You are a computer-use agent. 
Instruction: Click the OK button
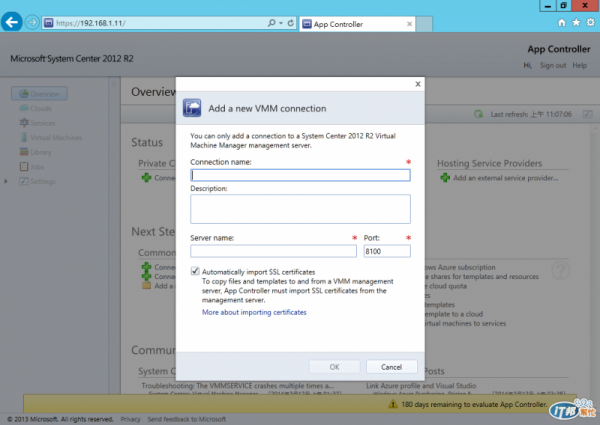point(334,367)
